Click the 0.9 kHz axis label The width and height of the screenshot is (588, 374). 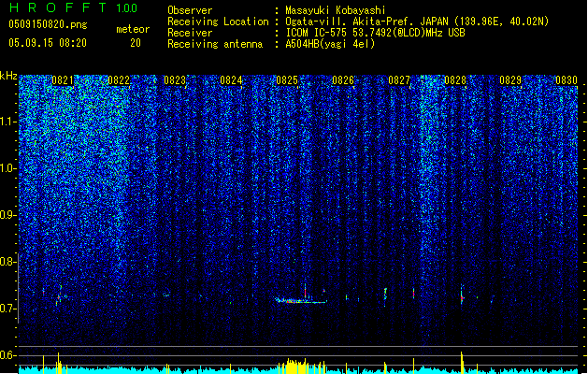click(x=7, y=215)
